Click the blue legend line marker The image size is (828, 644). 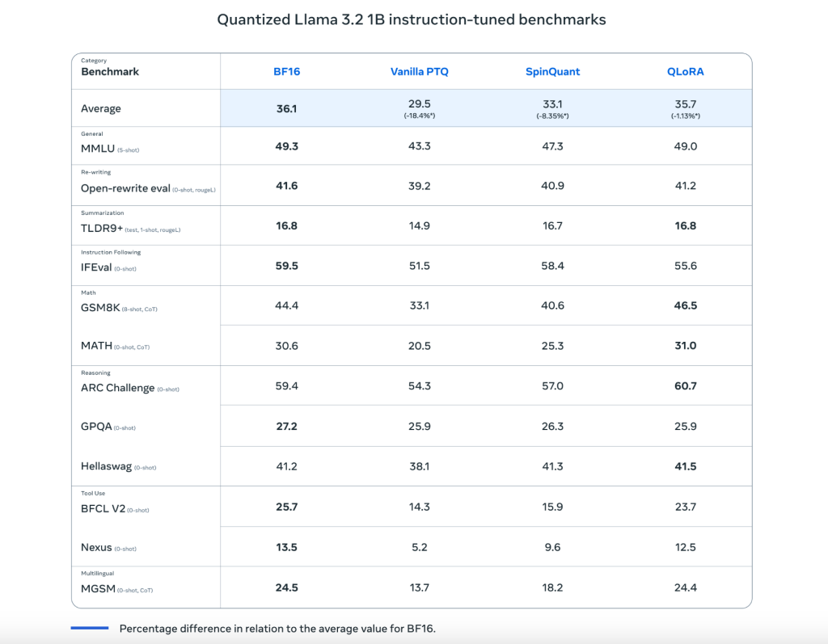90,628
